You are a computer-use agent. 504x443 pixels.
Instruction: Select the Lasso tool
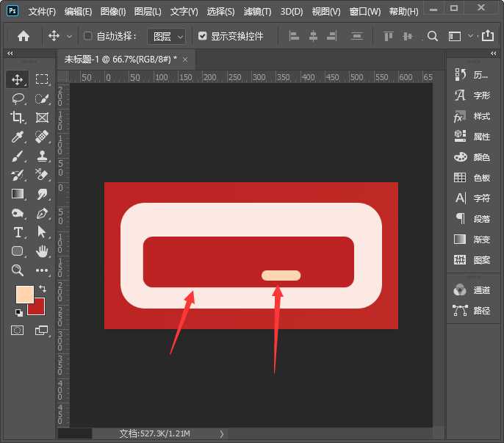point(18,98)
